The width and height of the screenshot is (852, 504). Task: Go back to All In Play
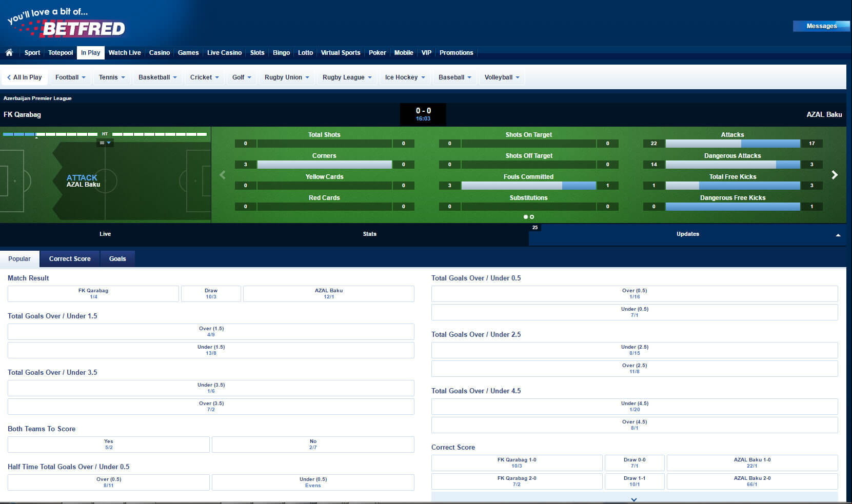pyautogui.click(x=25, y=77)
